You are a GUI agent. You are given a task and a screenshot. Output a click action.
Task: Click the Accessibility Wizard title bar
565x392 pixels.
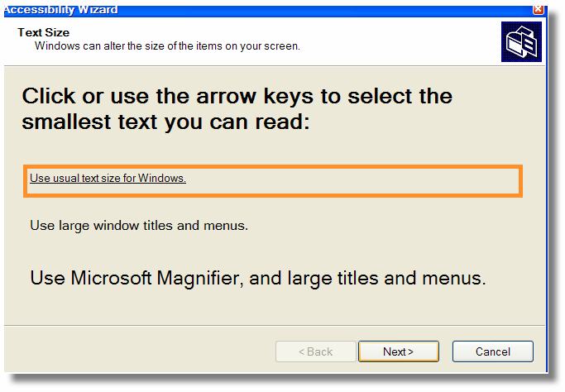click(x=248, y=8)
